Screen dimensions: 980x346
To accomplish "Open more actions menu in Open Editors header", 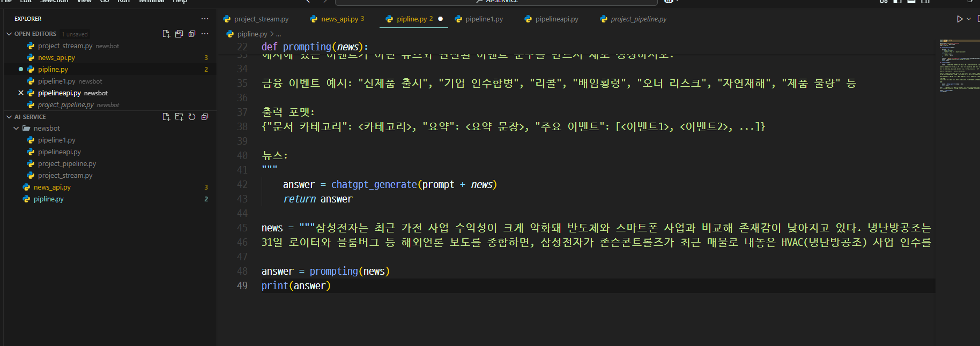I will pos(205,34).
